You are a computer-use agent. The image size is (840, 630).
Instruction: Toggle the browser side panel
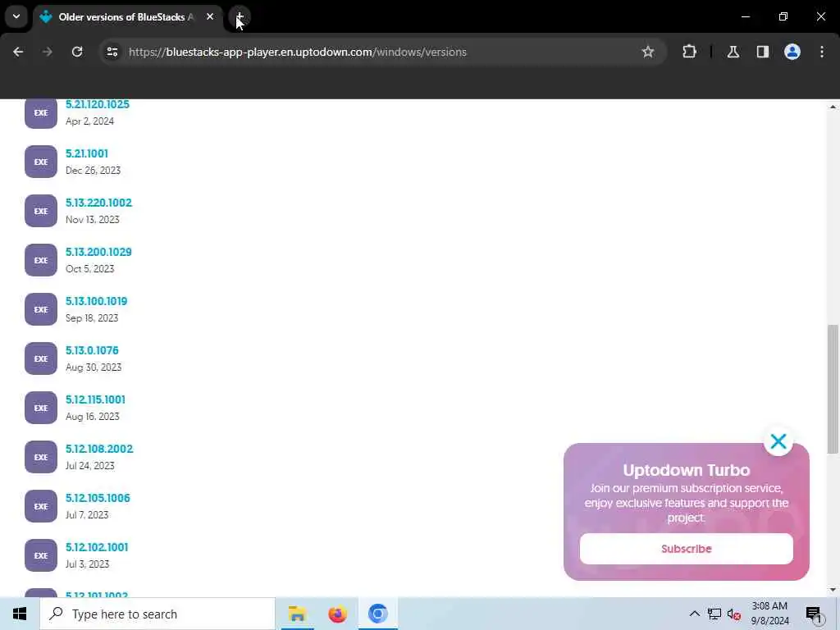[x=763, y=52]
